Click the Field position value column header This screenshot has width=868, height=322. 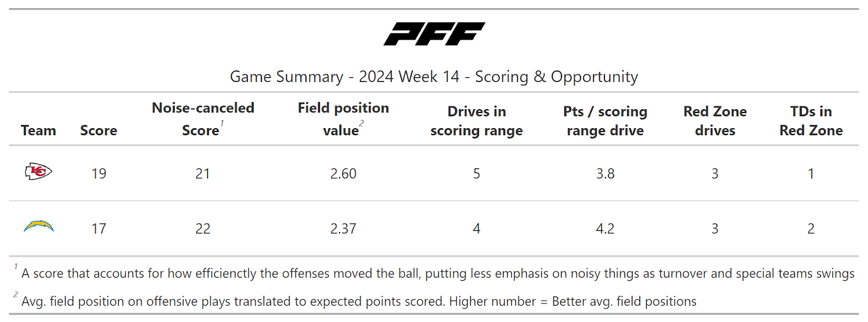coord(343,119)
